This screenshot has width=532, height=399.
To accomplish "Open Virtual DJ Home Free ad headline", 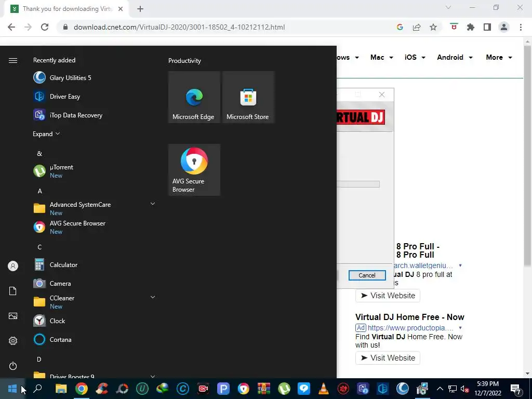I will pyautogui.click(x=410, y=317).
